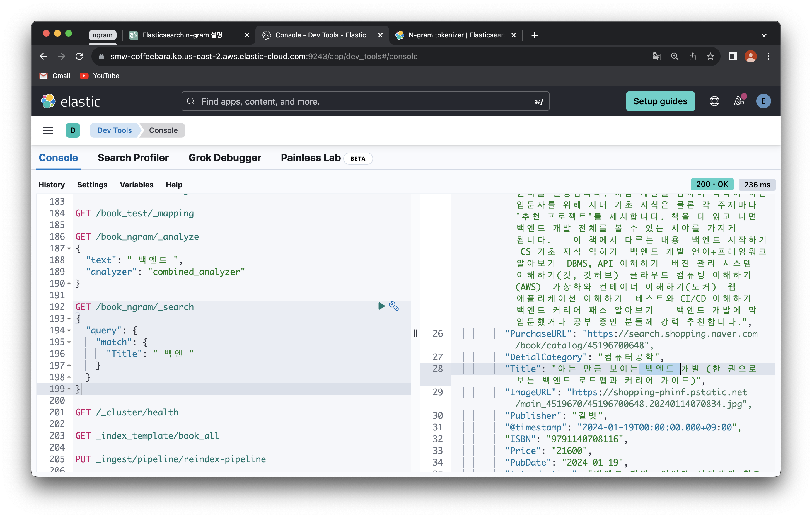Screen dimensions: 812x518
Task: Toggle the hamburger navigation menu
Action: coord(48,130)
